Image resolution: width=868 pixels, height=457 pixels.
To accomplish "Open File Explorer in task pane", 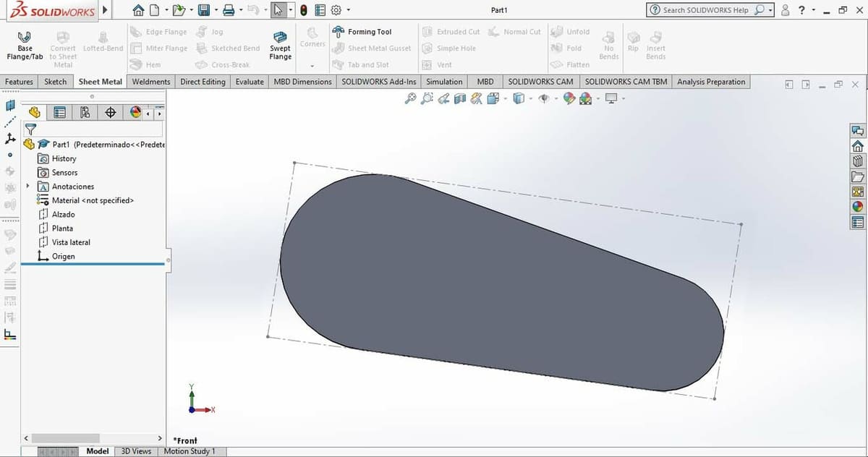I will tap(858, 176).
